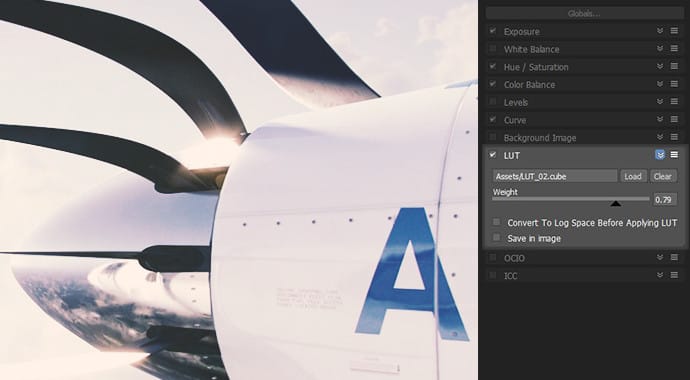Image resolution: width=690 pixels, height=380 pixels.
Task: Enable Convert To Log Space Before Applying LUT
Action: click(x=496, y=222)
